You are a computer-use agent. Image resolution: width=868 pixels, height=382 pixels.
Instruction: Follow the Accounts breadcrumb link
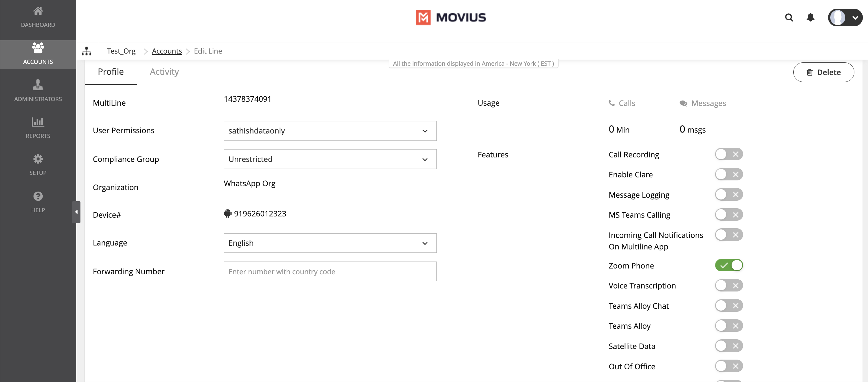tap(166, 51)
